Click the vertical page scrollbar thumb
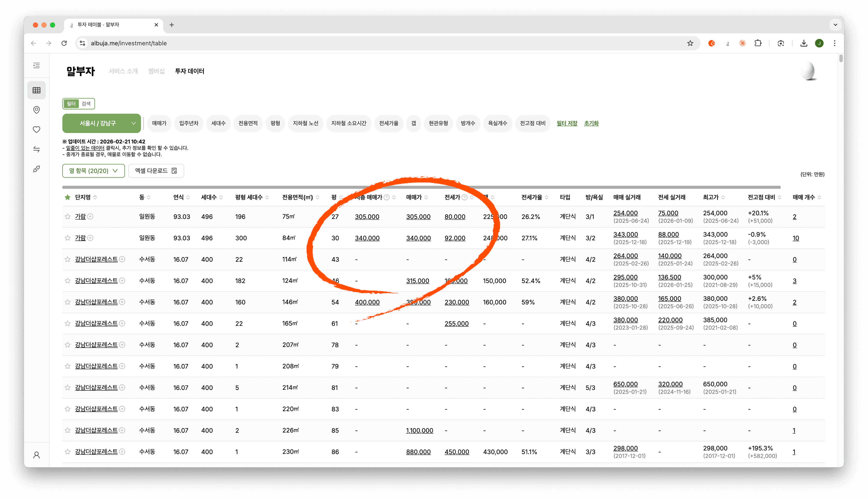This screenshot has width=868, height=499. pyautogui.click(x=841, y=59)
